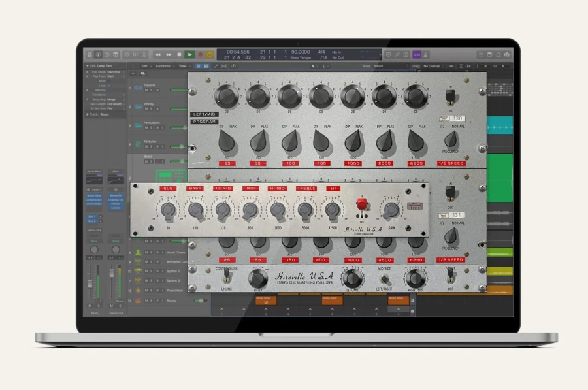This screenshot has width=588, height=390.
Task: Flip the MID/SIDE – LEFT/RIGHT switch
Action: (384, 279)
